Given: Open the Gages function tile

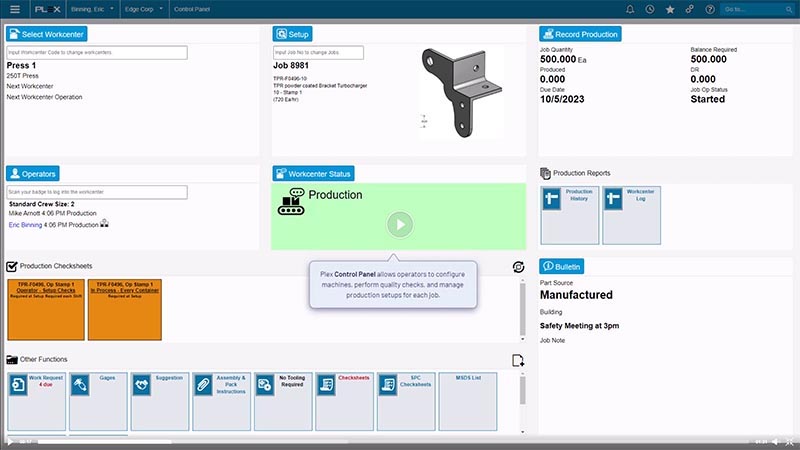Looking at the screenshot, I should tap(98, 400).
